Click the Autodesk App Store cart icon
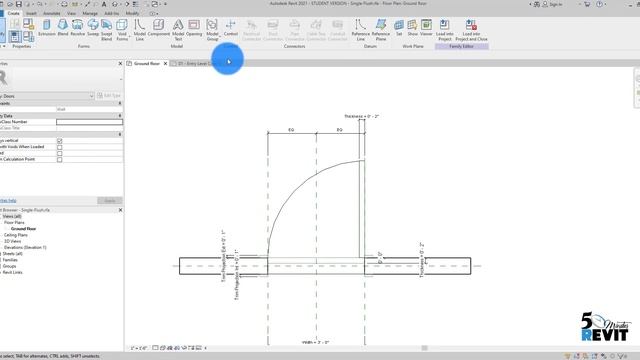This screenshot has height=360, width=640. [587, 4]
